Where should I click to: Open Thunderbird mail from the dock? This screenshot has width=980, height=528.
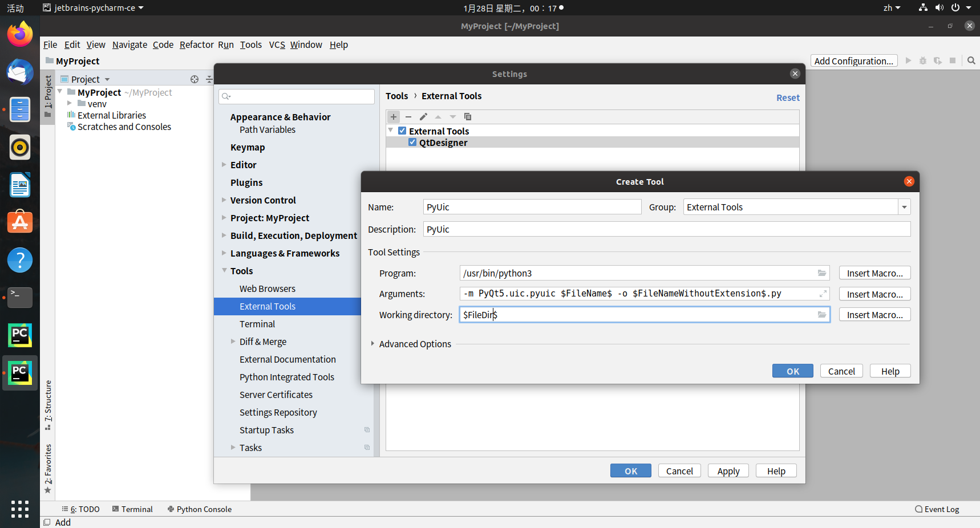20,72
